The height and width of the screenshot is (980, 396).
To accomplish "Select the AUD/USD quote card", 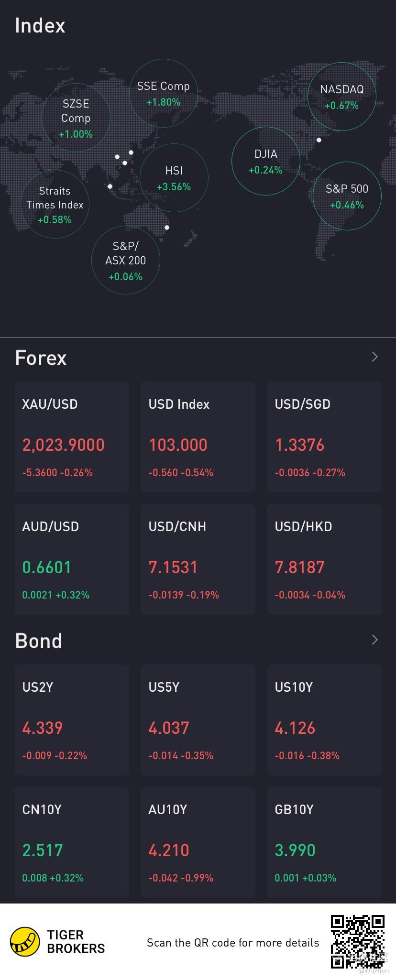I will pos(72,559).
